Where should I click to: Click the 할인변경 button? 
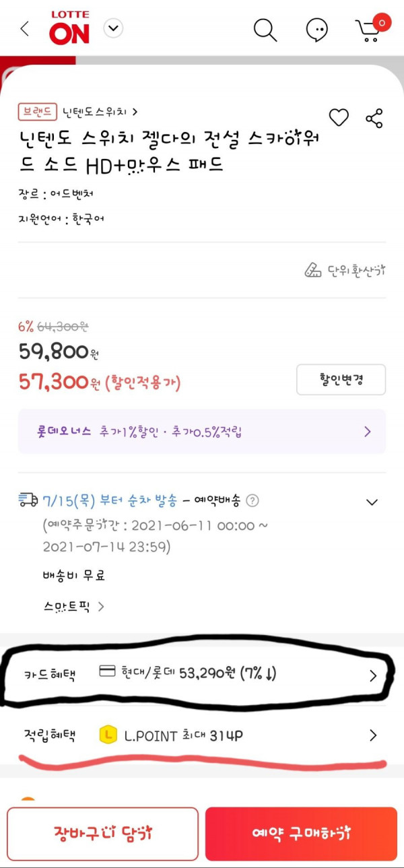(x=341, y=379)
